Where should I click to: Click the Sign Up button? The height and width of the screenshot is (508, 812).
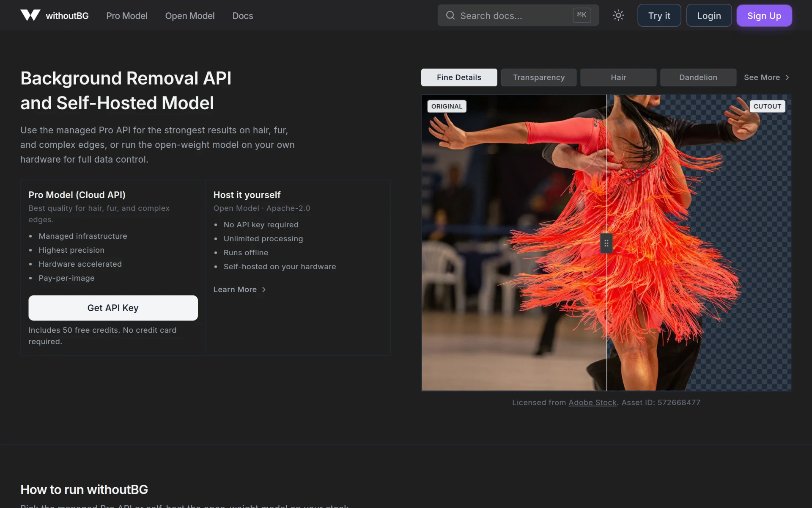click(x=764, y=16)
